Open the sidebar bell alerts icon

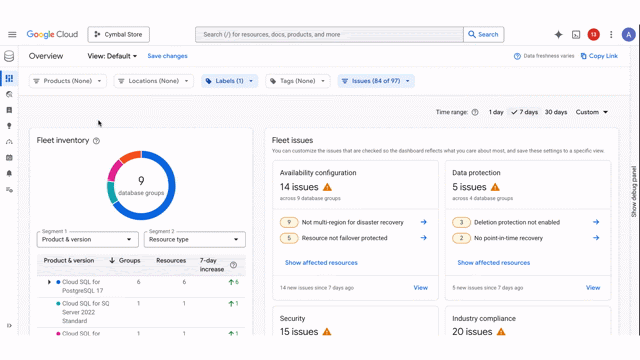coord(9,173)
